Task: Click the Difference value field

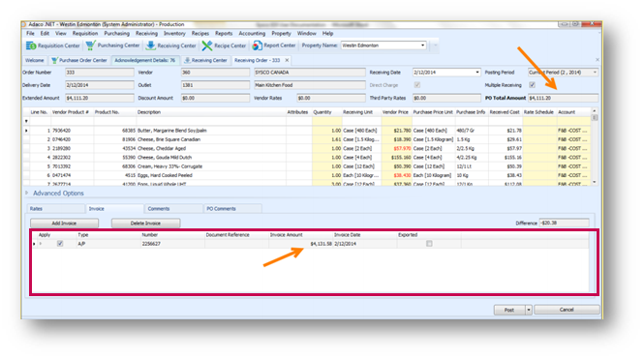Action: pyautogui.click(x=564, y=223)
